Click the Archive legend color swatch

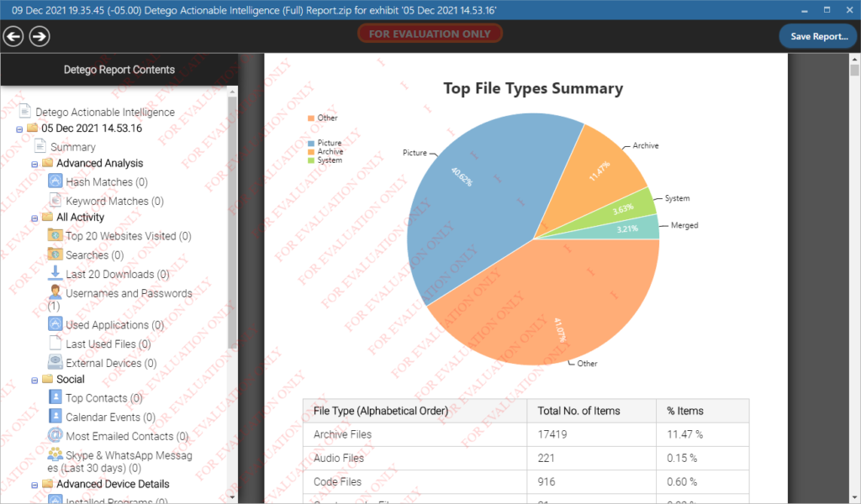tap(311, 152)
